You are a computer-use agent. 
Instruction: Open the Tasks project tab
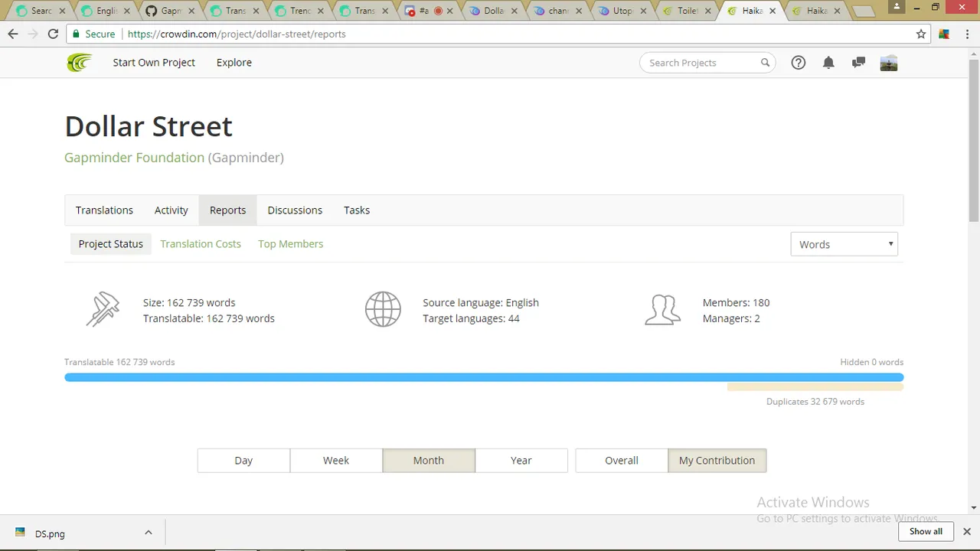point(357,210)
